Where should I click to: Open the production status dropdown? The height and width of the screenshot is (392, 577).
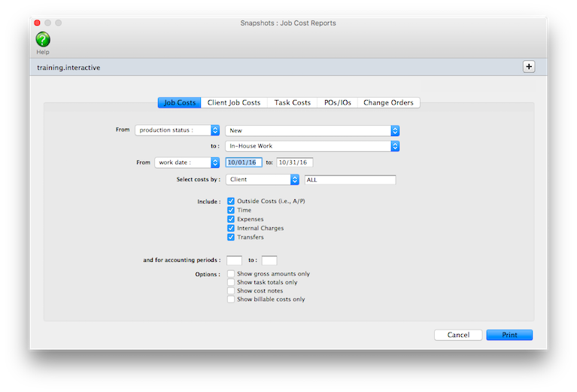click(x=177, y=130)
